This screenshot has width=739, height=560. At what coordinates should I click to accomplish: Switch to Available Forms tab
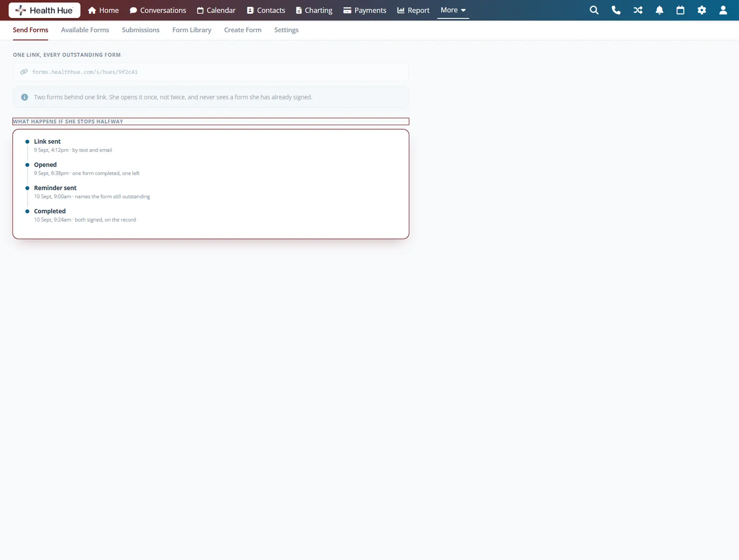[x=85, y=30]
